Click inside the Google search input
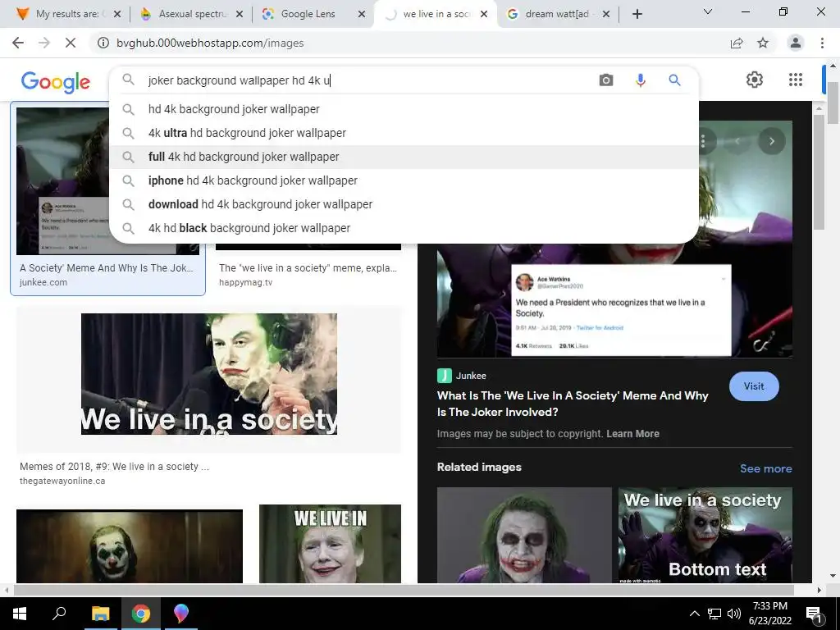 coord(370,80)
